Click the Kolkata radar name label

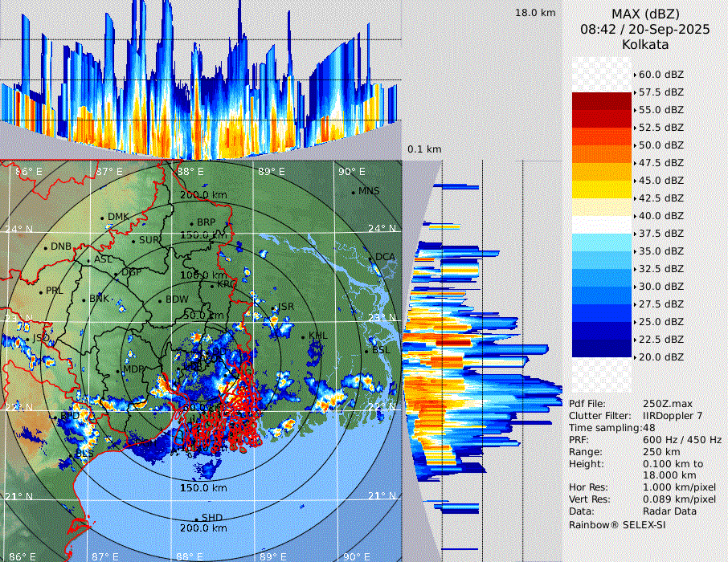644,45
